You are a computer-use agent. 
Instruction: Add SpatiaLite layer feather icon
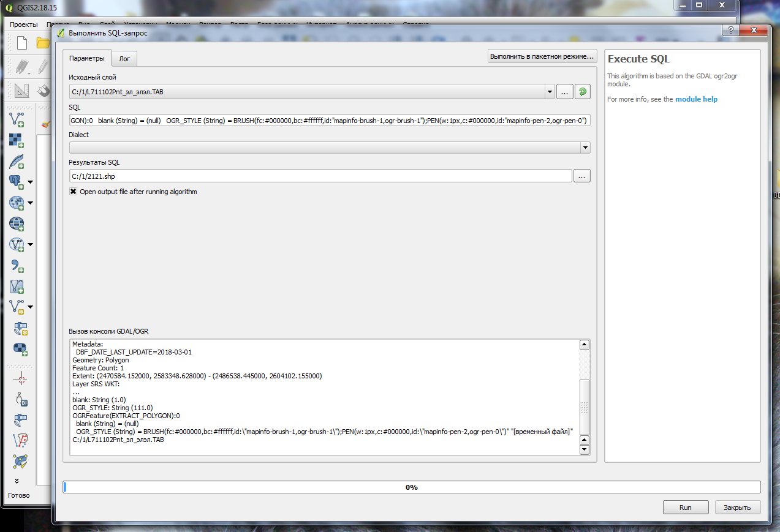17,161
